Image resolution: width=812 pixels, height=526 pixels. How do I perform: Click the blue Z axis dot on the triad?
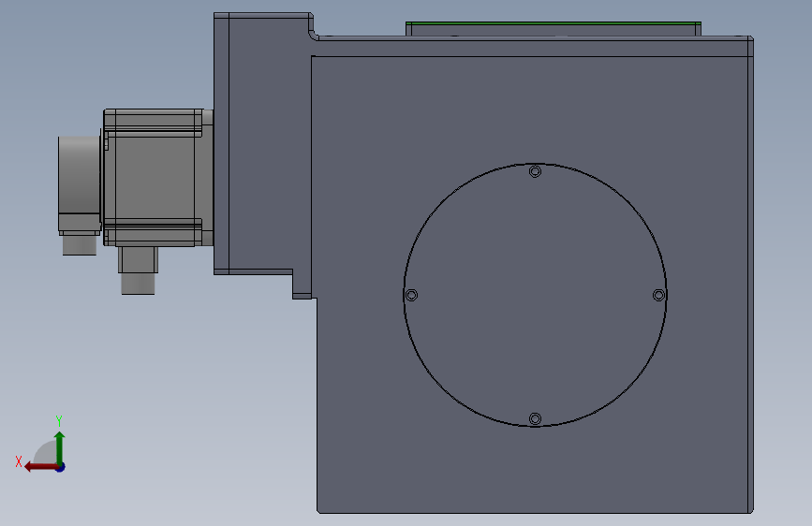[x=61, y=467]
